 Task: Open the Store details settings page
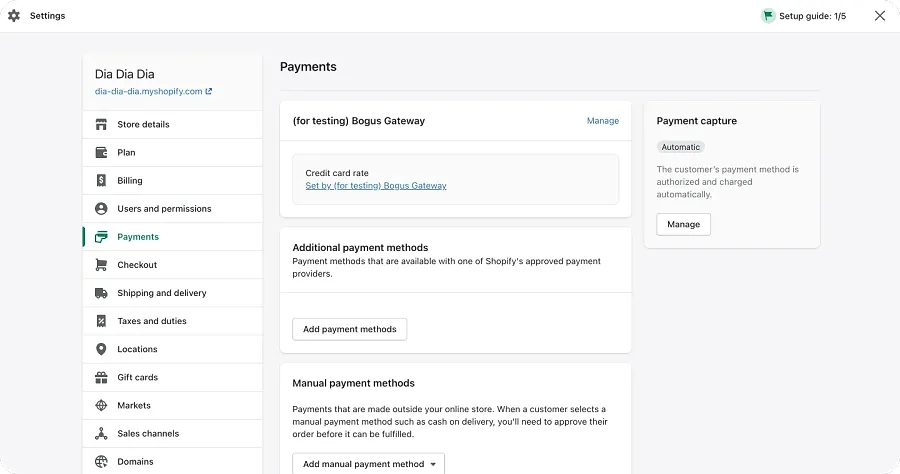pyautogui.click(x=172, y=124)
